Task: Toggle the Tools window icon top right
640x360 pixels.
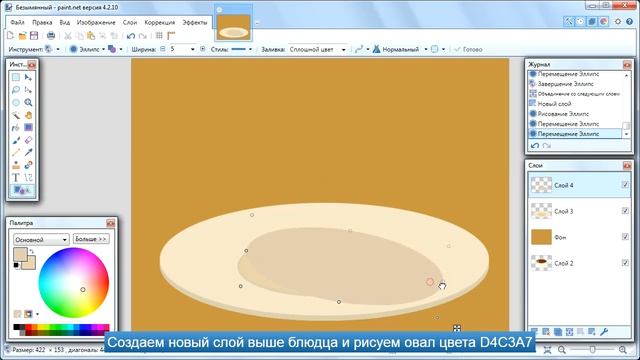Action: (569, 22)
